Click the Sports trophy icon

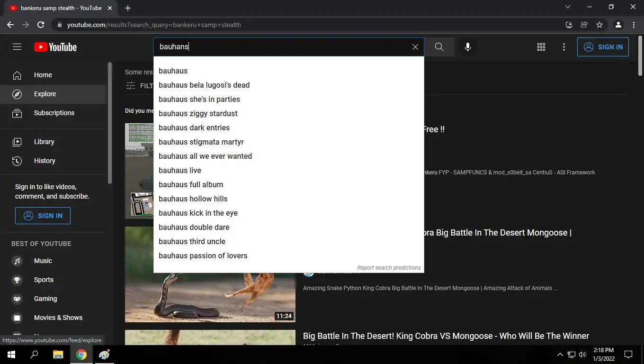(x=17, y=280)
